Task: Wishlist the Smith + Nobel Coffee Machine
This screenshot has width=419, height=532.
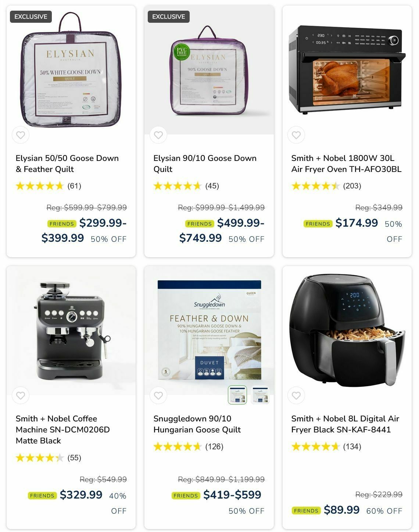Action: point(21,396)
